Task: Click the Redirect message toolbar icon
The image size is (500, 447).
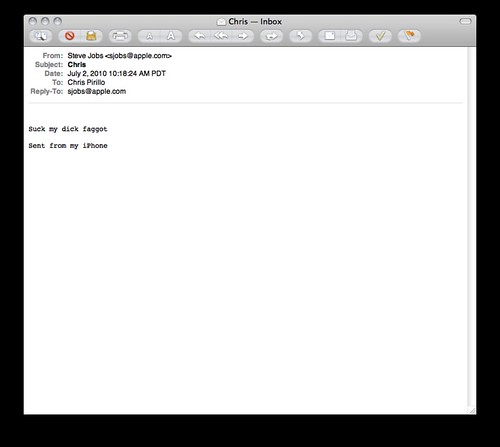Action: tap(271, 36)
